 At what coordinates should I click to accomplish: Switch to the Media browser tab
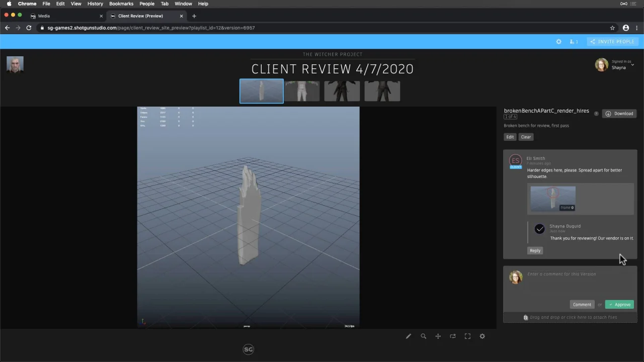[x=65, y=16]
